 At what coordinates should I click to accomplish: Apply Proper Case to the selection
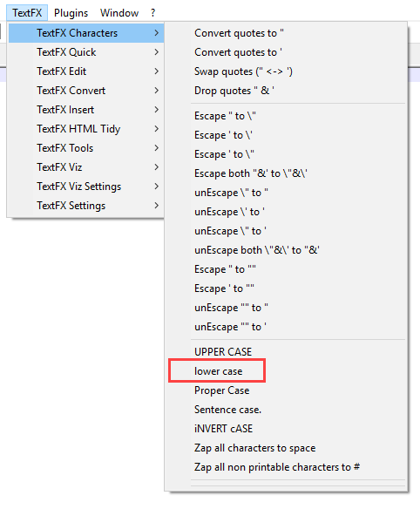(x=286, y=390)
